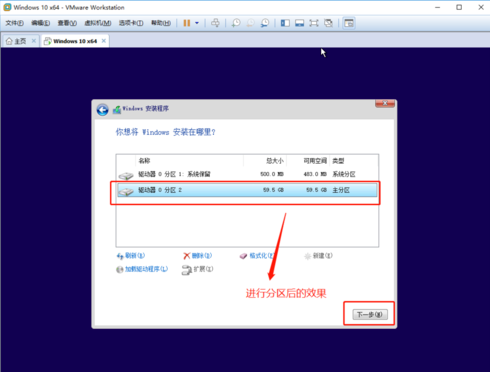Click the 格式化(F) format link

257,256
